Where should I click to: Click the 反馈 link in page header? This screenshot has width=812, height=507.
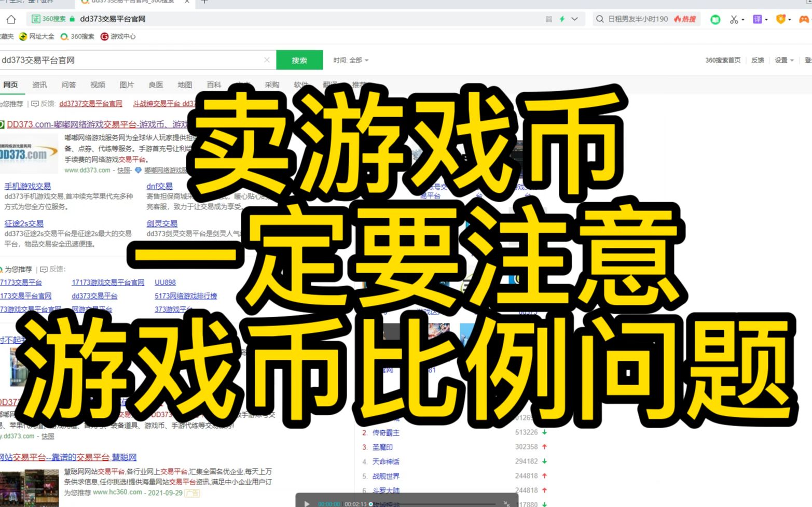tap(758, 60)
